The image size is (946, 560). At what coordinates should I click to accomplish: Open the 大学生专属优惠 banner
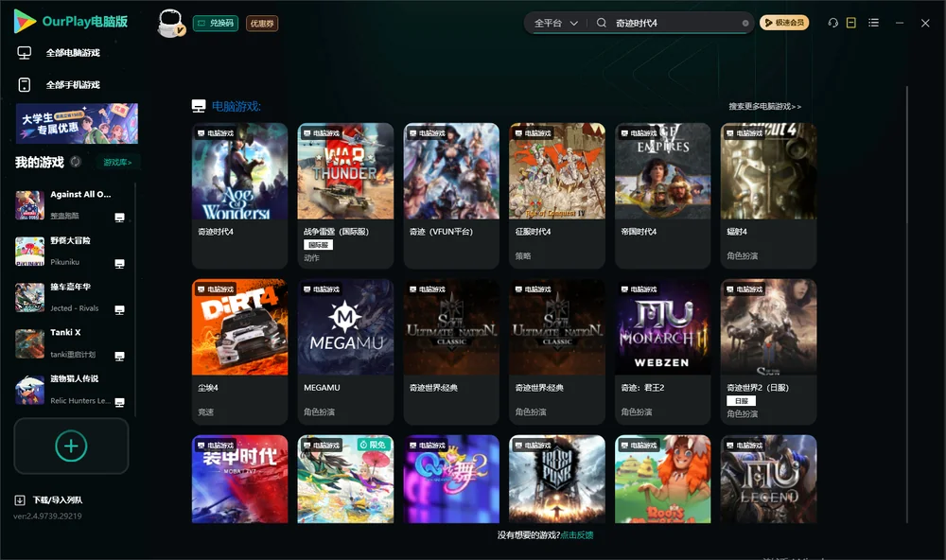(77, 124)
